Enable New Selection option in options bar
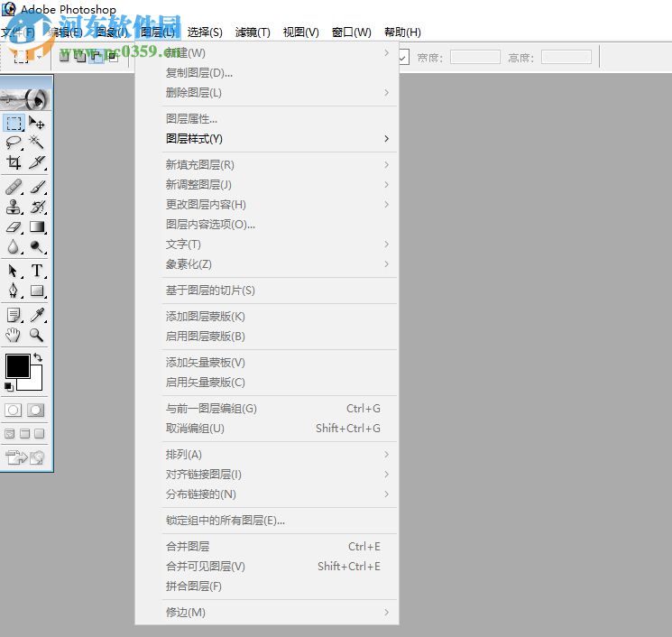This screenshot has width=672, height=637. pos(64,56)
